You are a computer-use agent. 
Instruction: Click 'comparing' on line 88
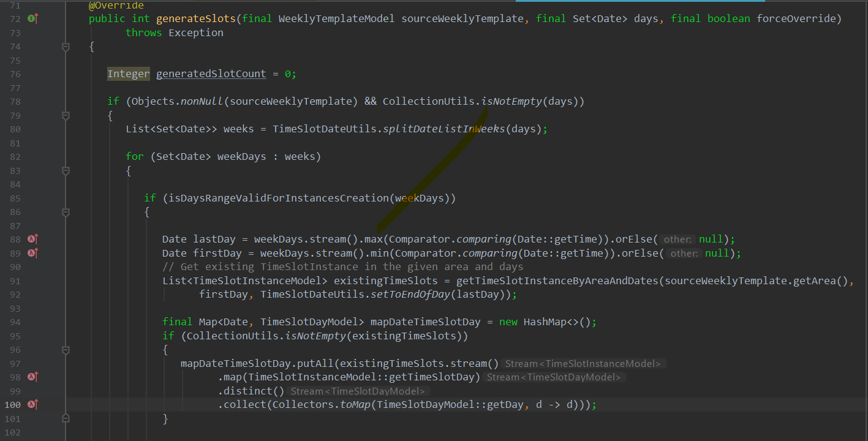coord(484,239)
